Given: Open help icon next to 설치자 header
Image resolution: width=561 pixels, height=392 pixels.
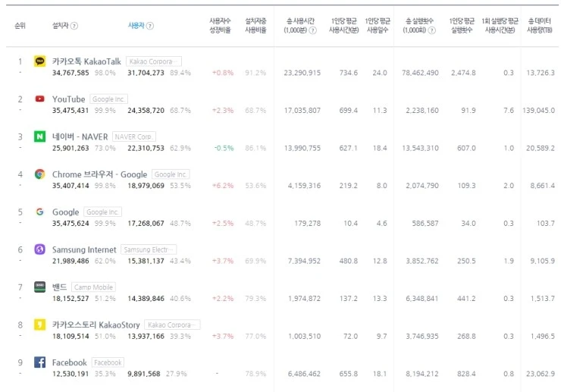Looking at the screenshot, I should click(x=74, y=26).
